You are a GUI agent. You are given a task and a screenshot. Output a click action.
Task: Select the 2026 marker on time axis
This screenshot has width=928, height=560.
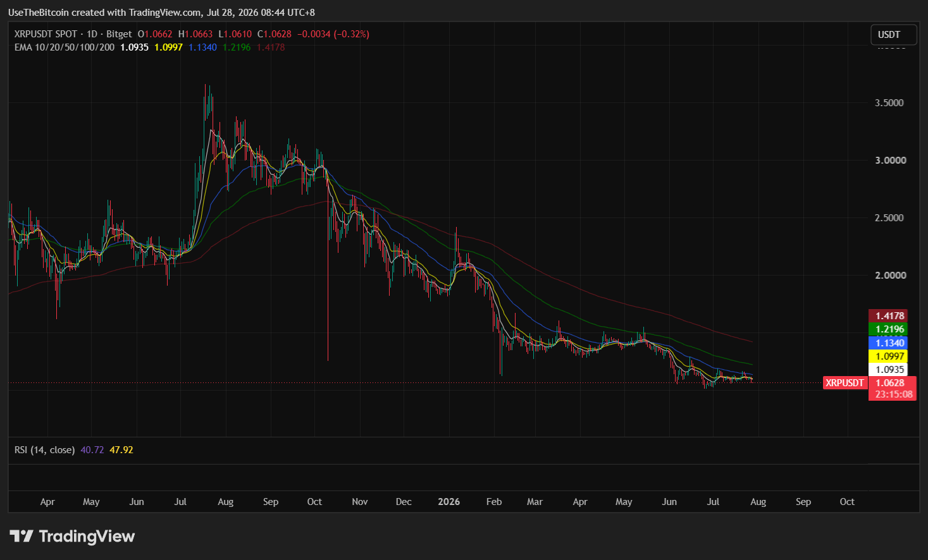coord(449,502)
